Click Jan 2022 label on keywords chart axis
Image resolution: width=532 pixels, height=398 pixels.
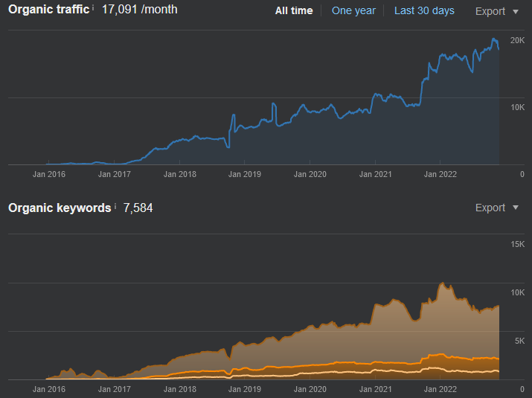pos(440,389)
